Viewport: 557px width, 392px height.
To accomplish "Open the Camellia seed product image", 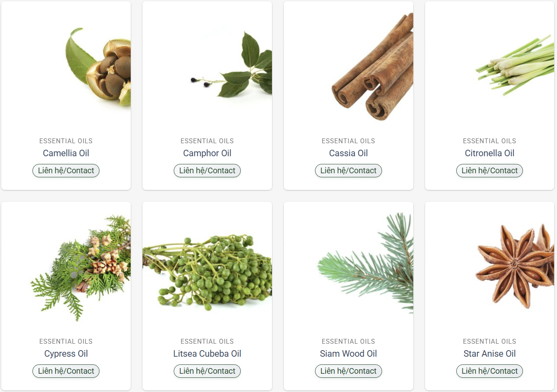I will click(66, 66).
